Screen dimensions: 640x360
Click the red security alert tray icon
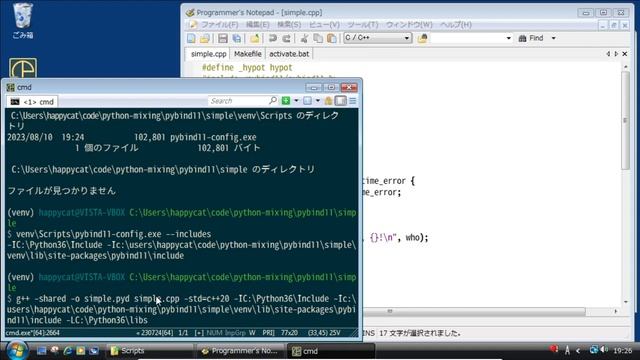pyautogui.click(x=553, y=349)
